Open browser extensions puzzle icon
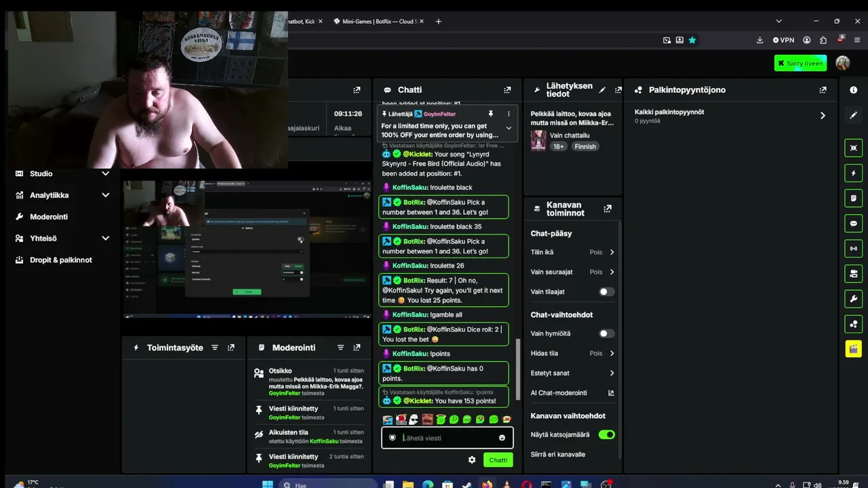Screen dimensions: 868x488 click(x=823, y=40)
